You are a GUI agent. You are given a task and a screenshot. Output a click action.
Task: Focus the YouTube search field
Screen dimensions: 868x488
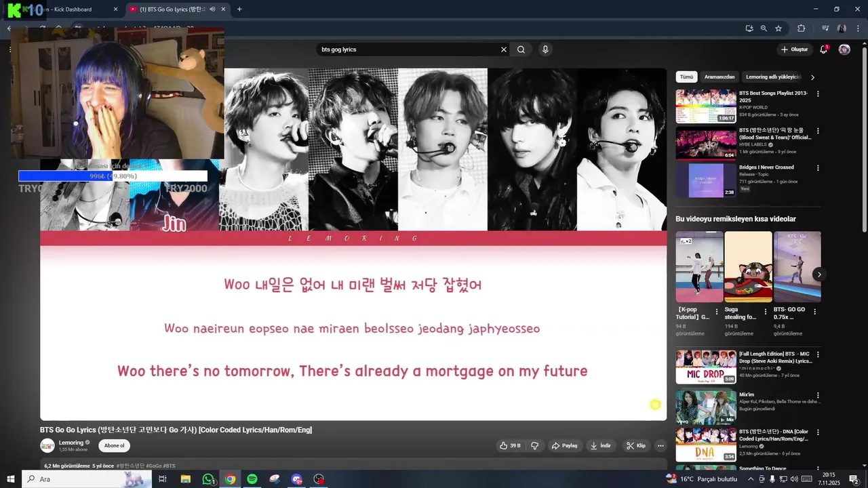pyautogui.click(x=407, y=49)
